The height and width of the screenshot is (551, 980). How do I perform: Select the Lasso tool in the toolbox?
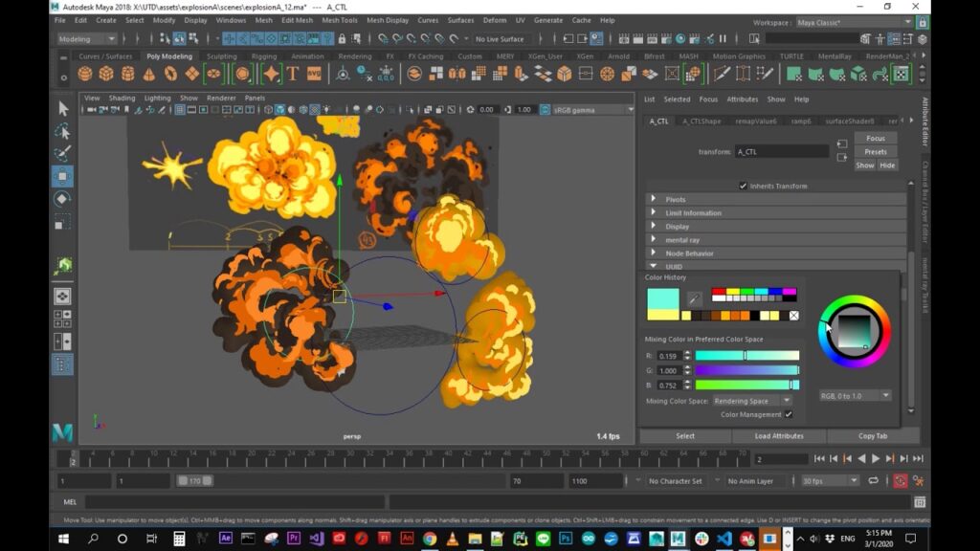pyautogui.click(x=63, y=131)
